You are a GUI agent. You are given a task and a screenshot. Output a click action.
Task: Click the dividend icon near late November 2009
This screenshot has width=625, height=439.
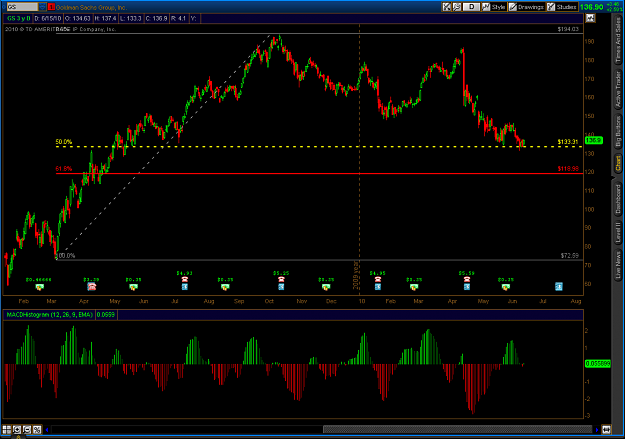click(326, 287)
